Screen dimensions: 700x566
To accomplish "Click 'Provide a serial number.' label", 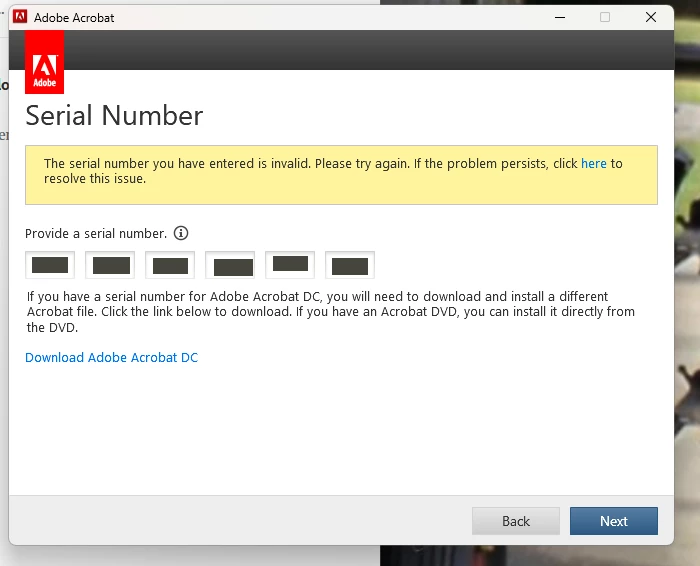I will pyautogui.click(x=96, y=233).
